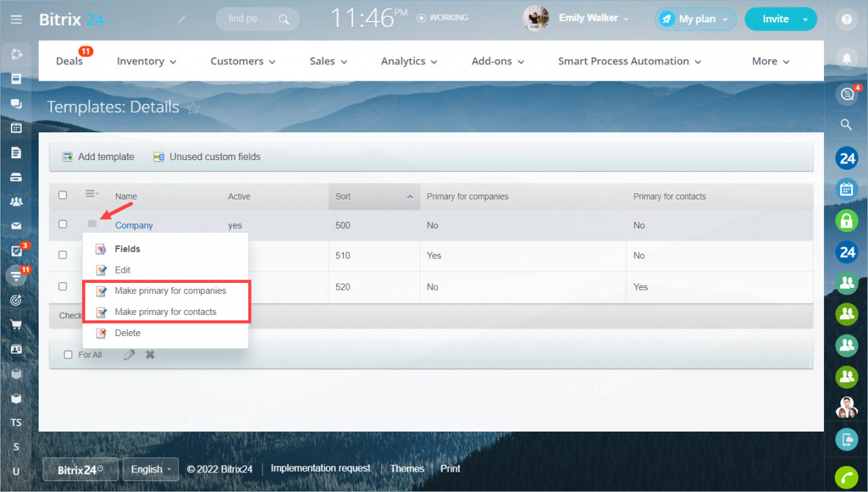868x492 pixels.
Task: Open the chat bubbles icon in left sidebar
Action: [16, 103]
